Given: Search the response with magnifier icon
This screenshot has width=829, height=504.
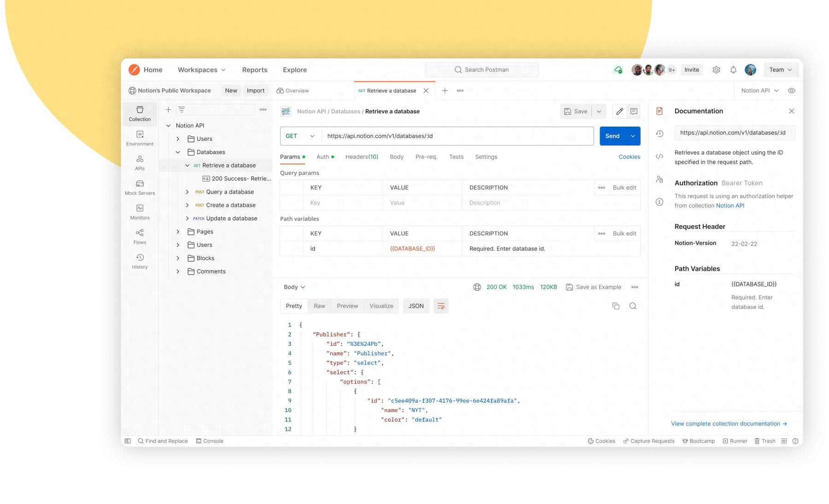Looking at the screenshot, I should click(x=633, y=306).
